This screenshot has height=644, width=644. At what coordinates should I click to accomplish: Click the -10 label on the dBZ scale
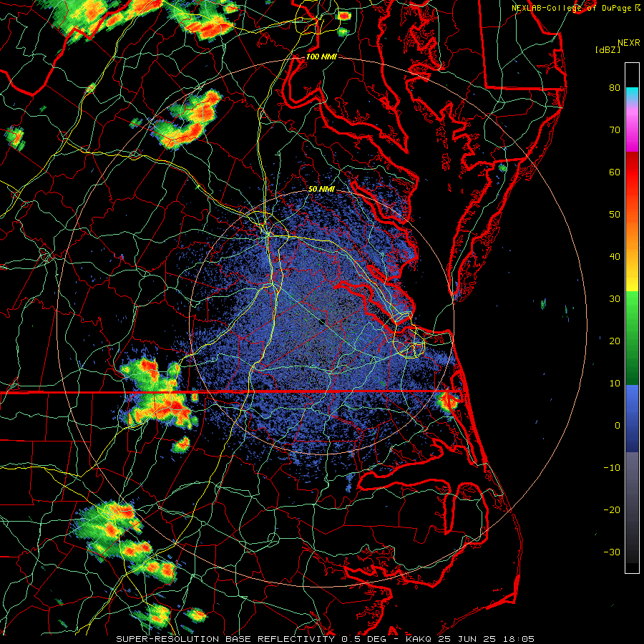point(612,468)
